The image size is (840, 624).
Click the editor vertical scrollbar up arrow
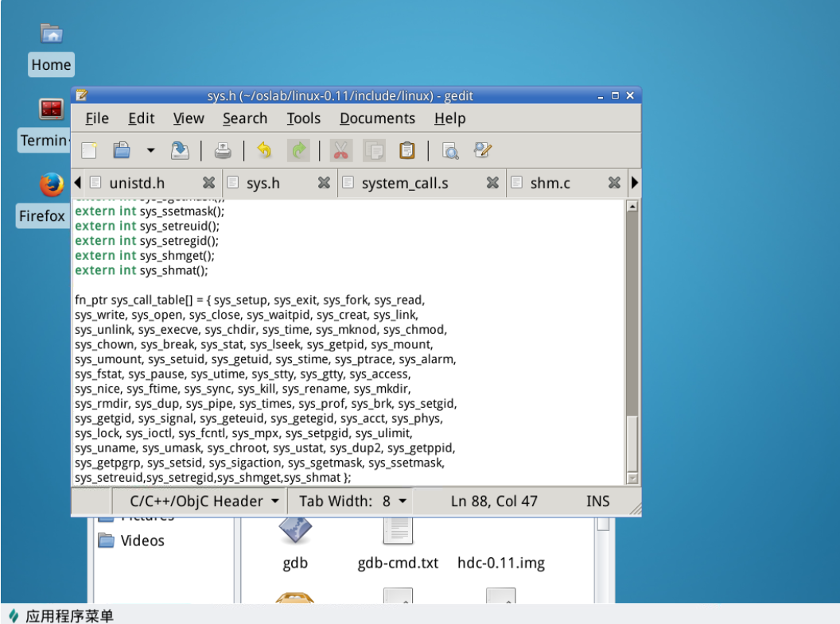point(632,207)
